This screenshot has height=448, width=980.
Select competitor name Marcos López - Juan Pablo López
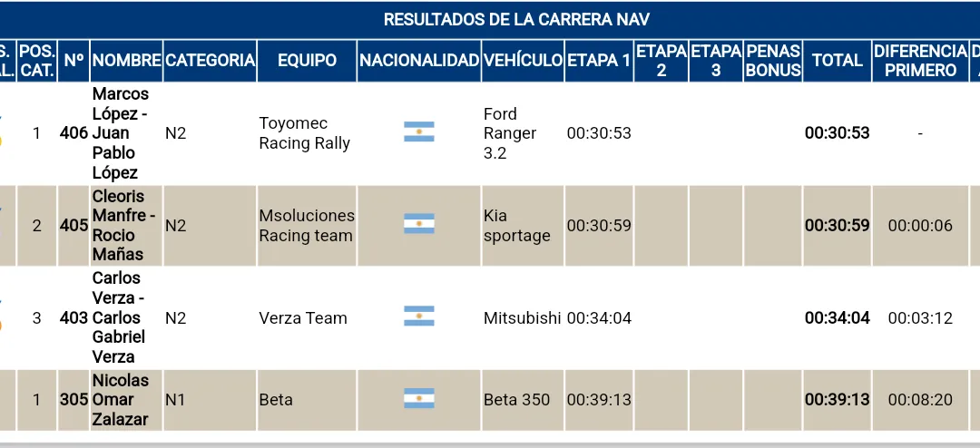tap(121, 133)
